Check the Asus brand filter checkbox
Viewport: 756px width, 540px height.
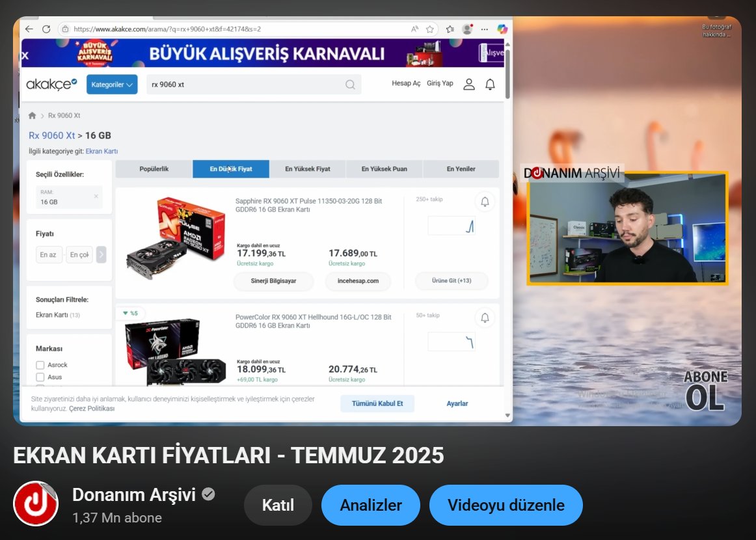(40, 377)
